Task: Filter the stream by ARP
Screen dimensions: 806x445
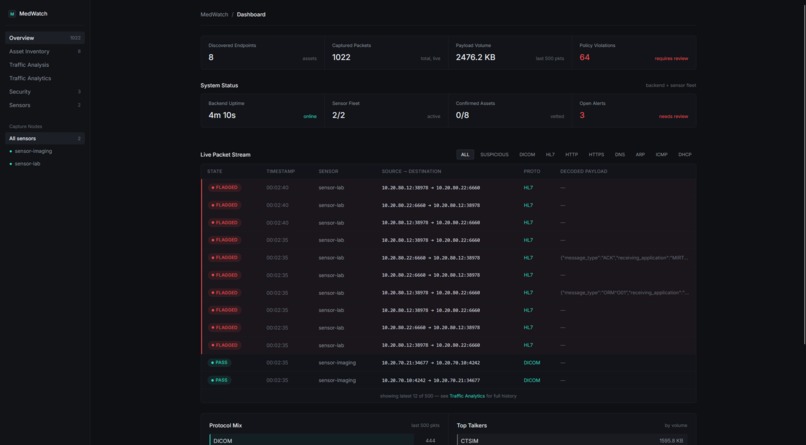Action: pos(640,155)
